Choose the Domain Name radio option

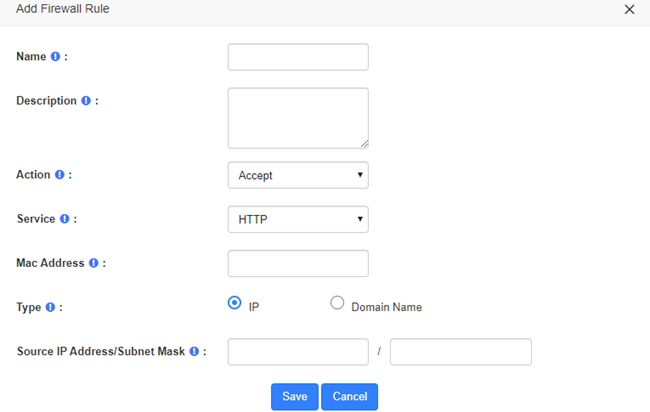[337, 303]
